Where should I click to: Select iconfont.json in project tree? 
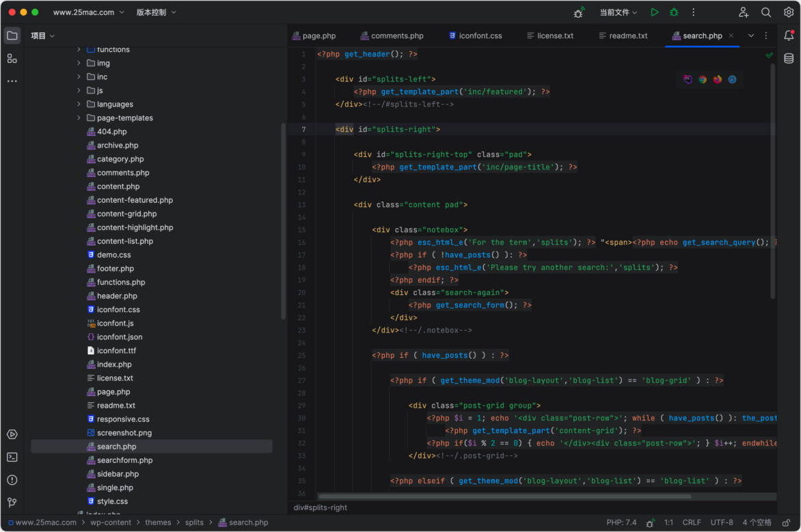click(x=120, y=337)
